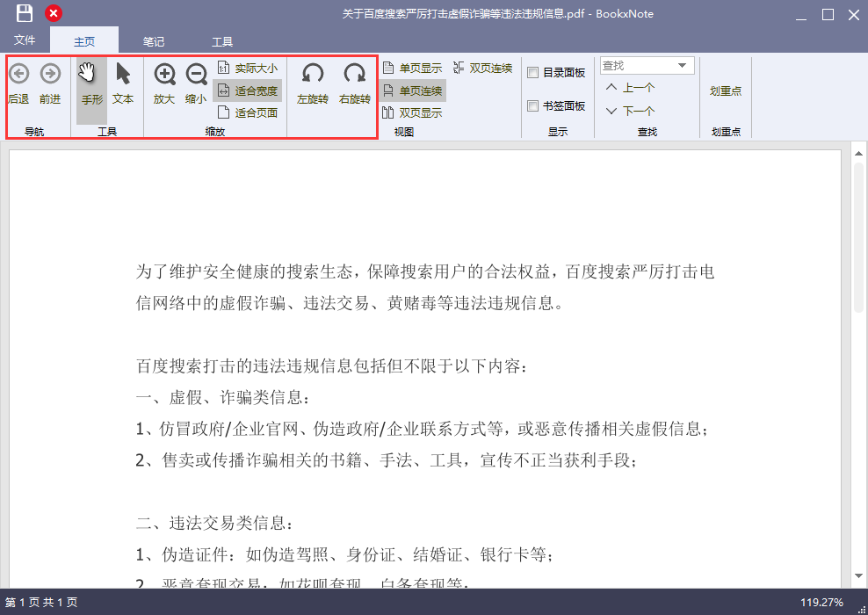This screenshot has height=615, width=868.
Task: Open the 查找 dropdown arrow
Action: tap(683, 66)
